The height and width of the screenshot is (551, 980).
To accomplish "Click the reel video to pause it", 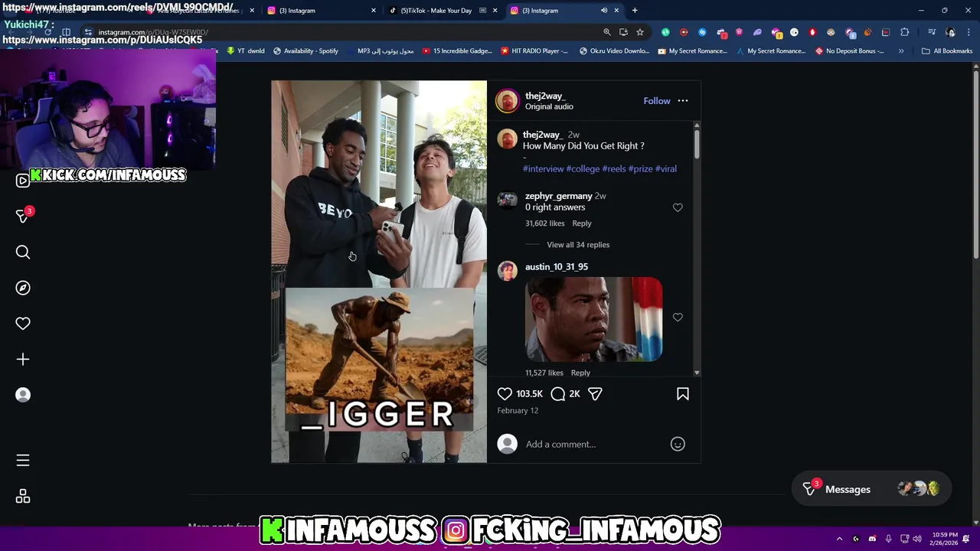I will click(x=379, y=272).
